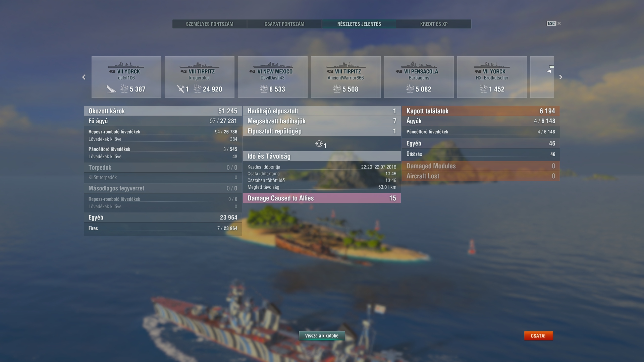Image resolution: width=644 pixels, height=362 pixels.
Task: Expand the Kapott találatok header
Action: pyautogui.click(x=481, y=111)
